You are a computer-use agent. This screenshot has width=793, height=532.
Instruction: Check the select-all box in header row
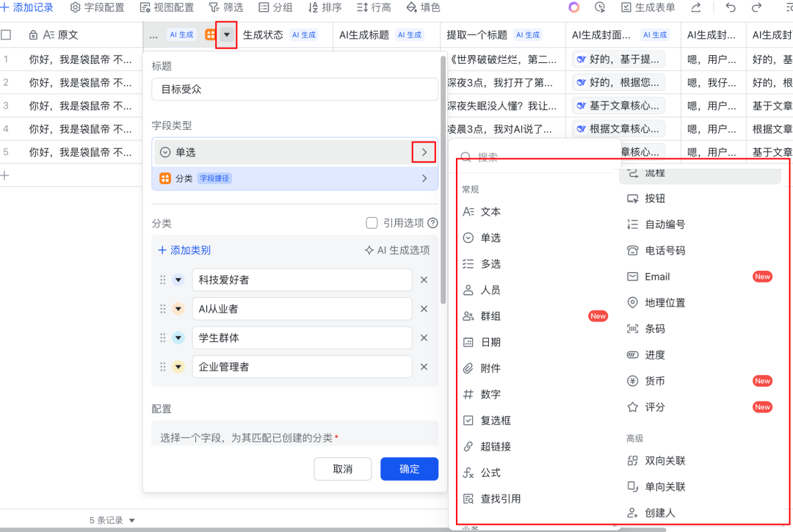tap(6, 34)
